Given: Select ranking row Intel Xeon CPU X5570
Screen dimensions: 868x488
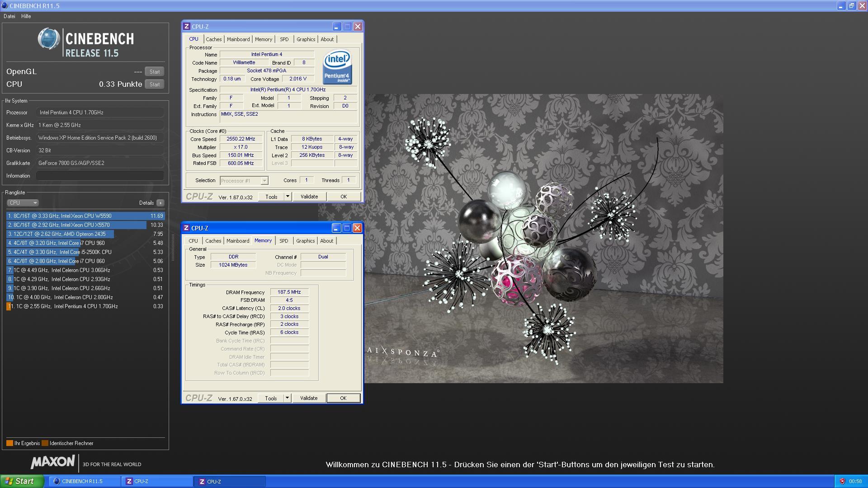Looking at the screenshot, I should pyautogui.click(x=85, y=225).
